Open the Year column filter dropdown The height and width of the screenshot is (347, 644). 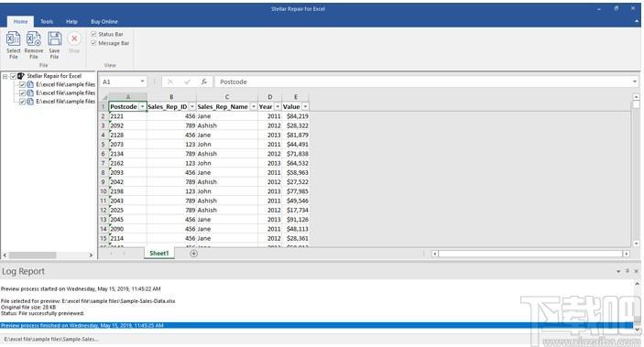[x=278, y=107]
